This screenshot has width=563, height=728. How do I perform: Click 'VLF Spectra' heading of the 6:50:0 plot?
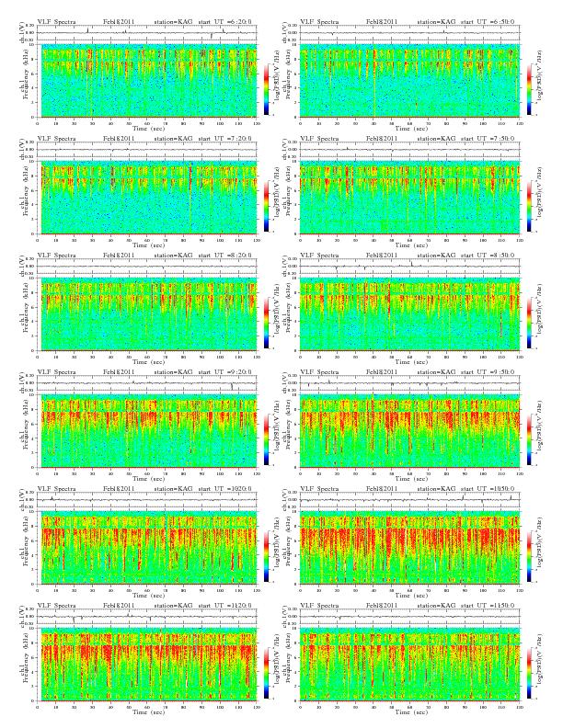click(x=319, y=22)
